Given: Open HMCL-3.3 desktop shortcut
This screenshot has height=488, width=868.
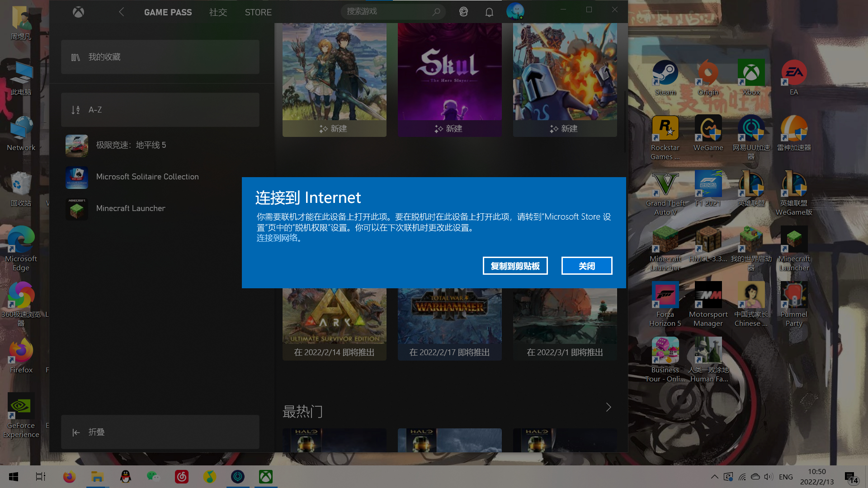Looking at the screenshot, I should 708,245.
